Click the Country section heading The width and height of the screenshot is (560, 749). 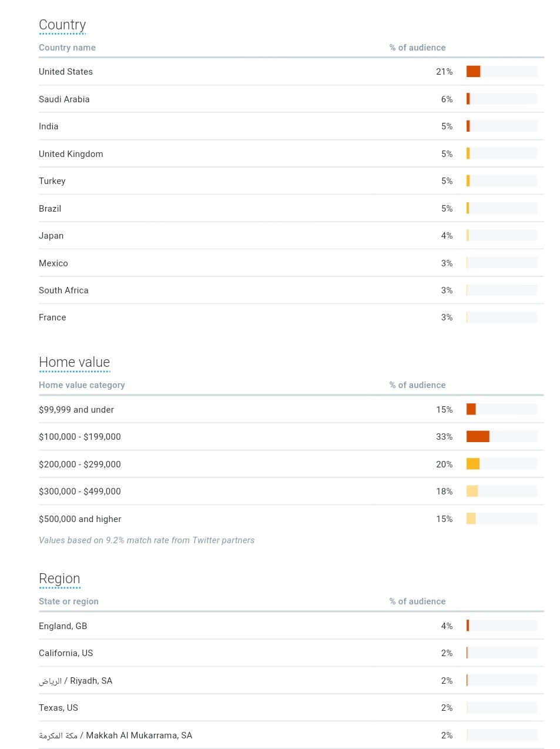click(x=62, y=25)
